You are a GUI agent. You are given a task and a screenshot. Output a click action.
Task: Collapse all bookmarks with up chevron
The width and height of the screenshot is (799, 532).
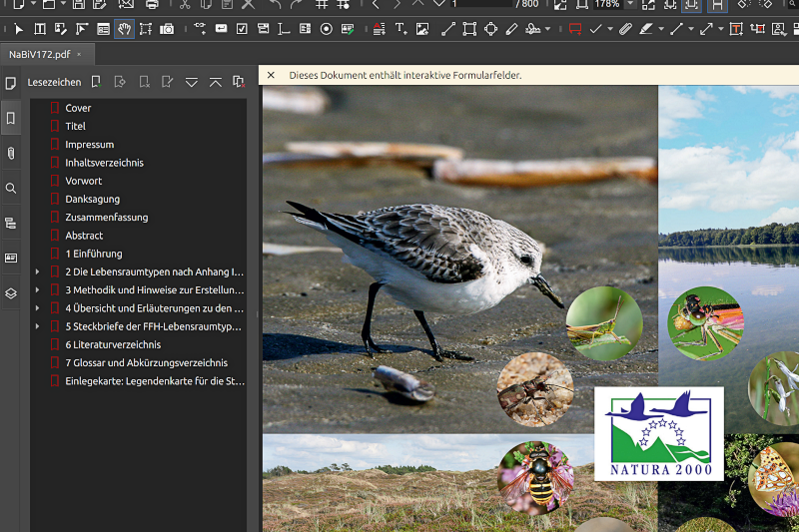[216, 82]
